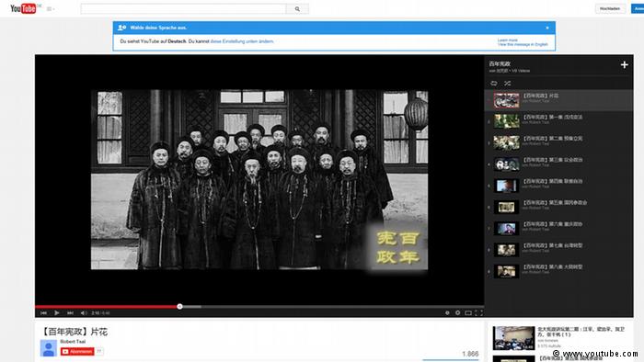Click the Hochladen upload button

click(x=610, y=8)
